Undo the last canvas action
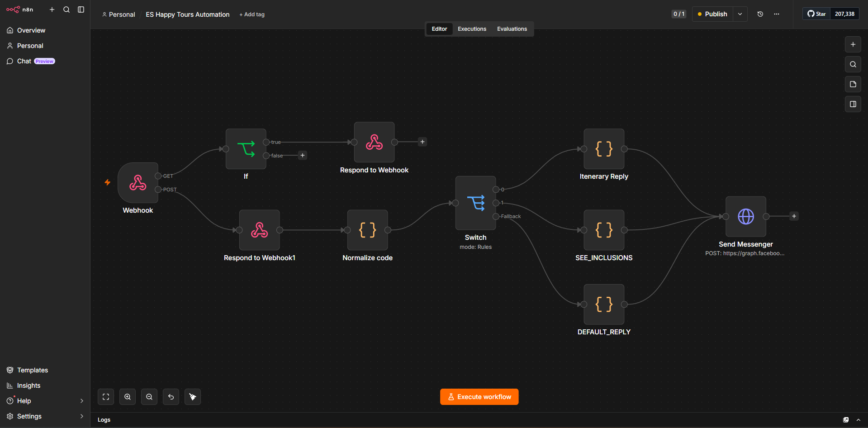 (171, 397)
